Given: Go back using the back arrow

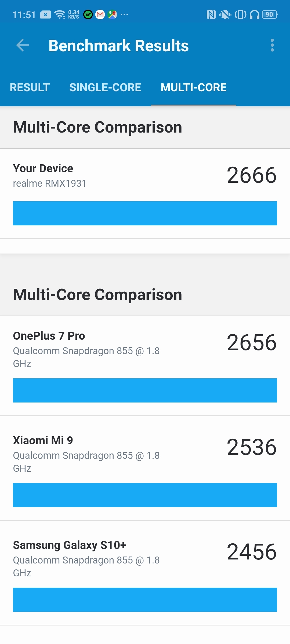Looking at the screenshot, I should click(23, 45).
